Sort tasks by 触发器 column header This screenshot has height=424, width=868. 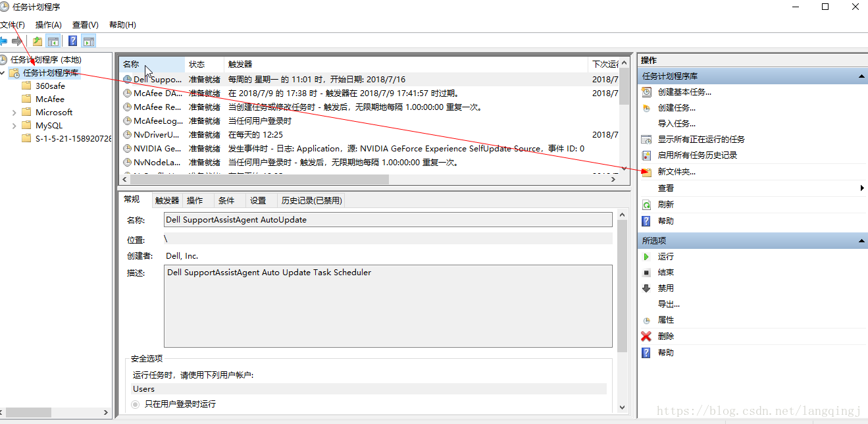405,65
